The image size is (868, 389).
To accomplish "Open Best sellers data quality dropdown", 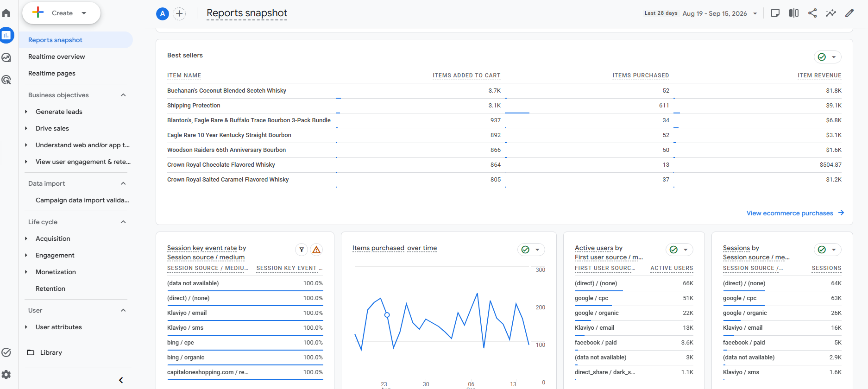I will tap(828, 57).
